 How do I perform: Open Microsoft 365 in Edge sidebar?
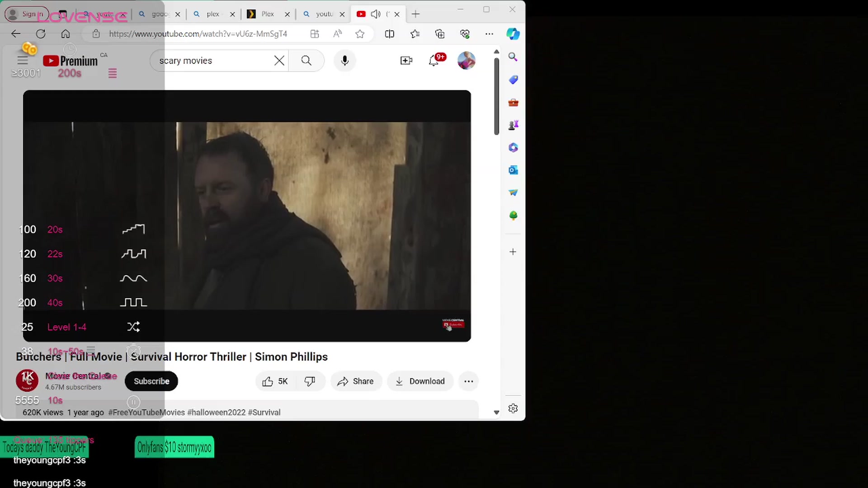[x=513, y=148]
